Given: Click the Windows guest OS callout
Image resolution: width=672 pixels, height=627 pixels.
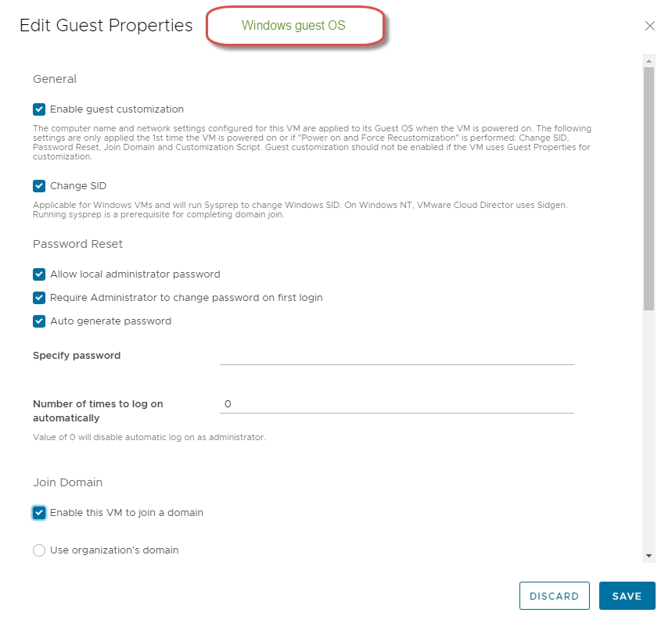Looking at the screenshot, I should 296,26.
